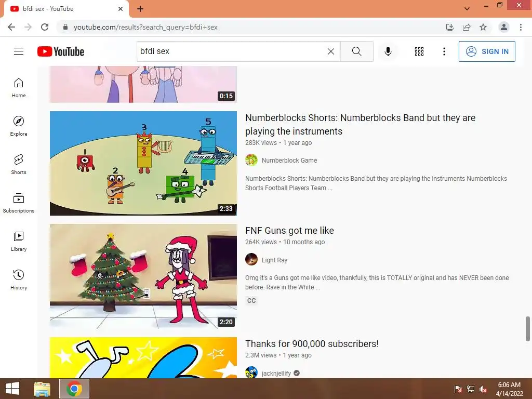Open the Windows Start menu

(x=12, y=389)
